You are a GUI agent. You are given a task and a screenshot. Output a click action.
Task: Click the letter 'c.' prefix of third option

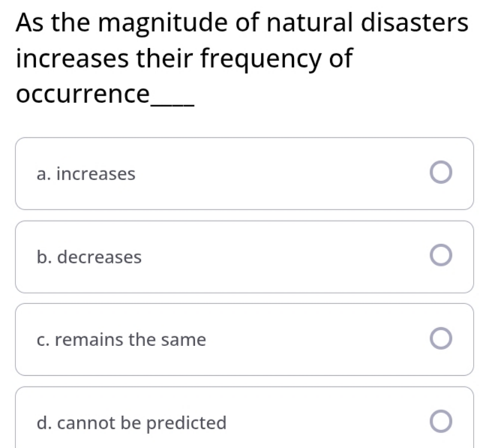tap(43, 341)
